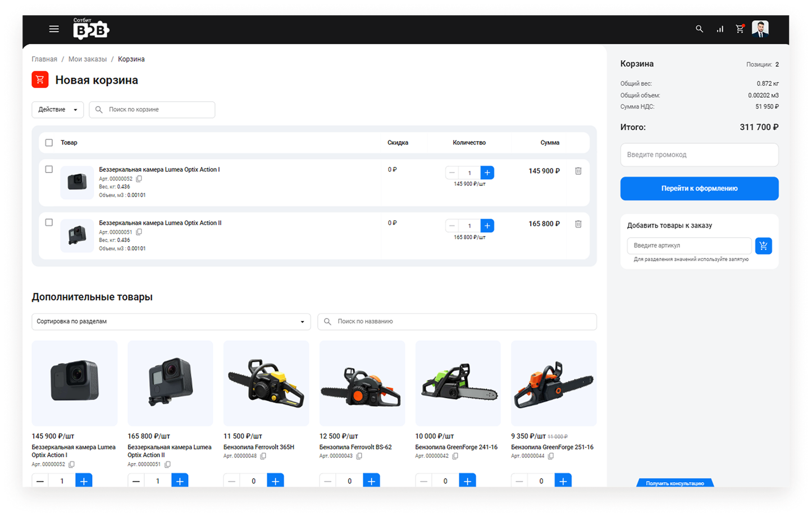Click the Получить консультацию button
The width and height of the screenshot is (812, 517).
click(x=674, y=483)
